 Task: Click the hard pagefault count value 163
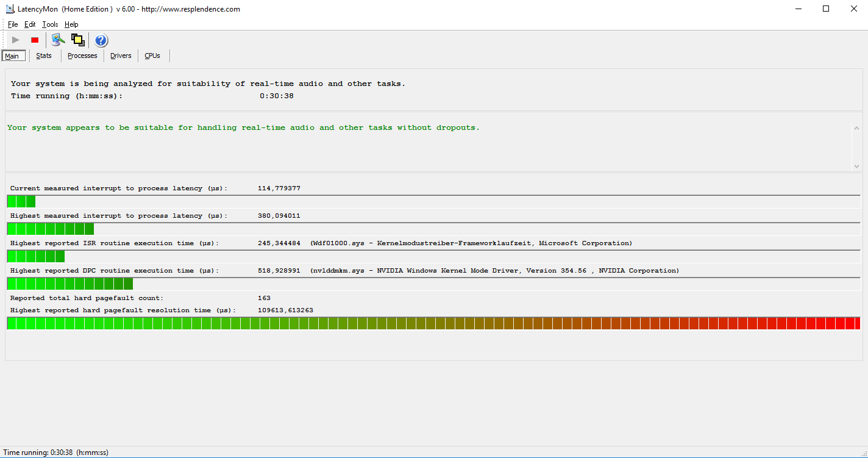(x=265, y=298)
